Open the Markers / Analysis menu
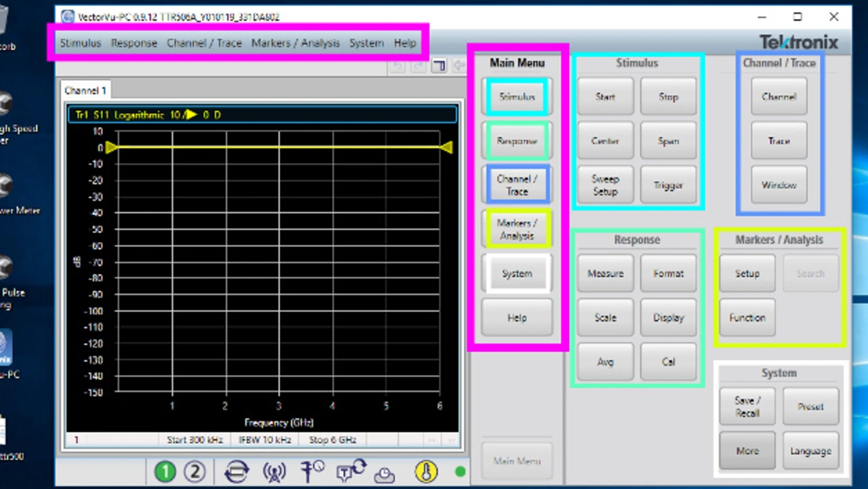The image size is (868, 489). pos(295,43)
